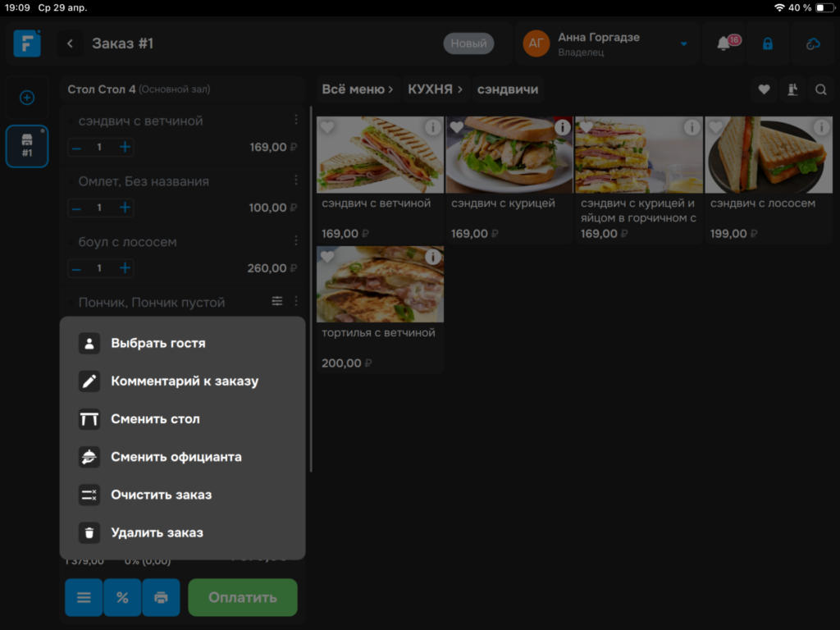Select quantity field of Омлет line
840x630 pixels.
[99, 208]
